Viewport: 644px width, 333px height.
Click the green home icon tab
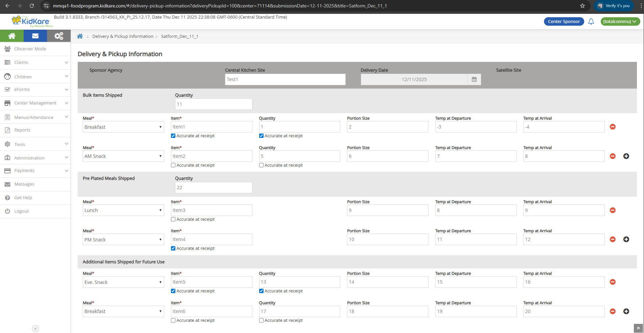(12, 36)
